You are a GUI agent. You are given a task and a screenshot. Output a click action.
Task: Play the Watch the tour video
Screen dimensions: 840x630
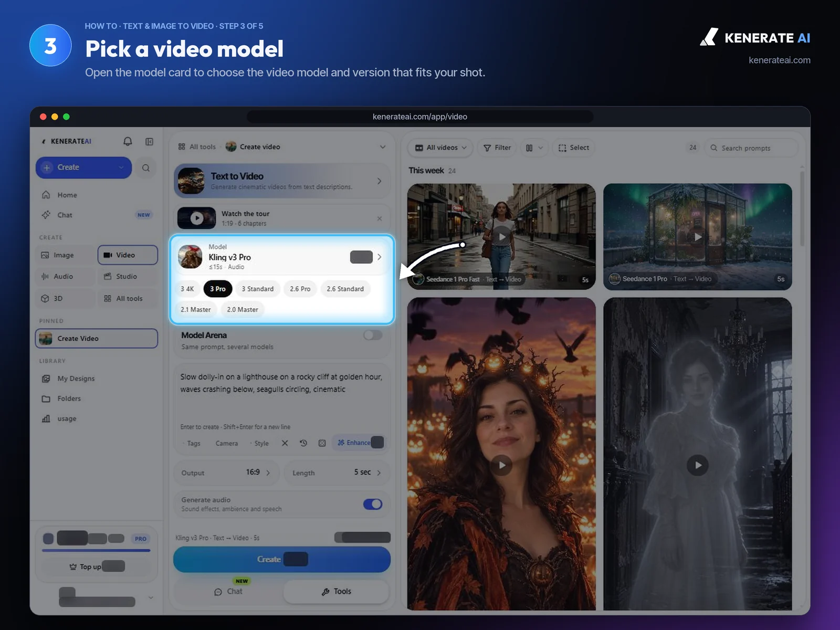196,218
